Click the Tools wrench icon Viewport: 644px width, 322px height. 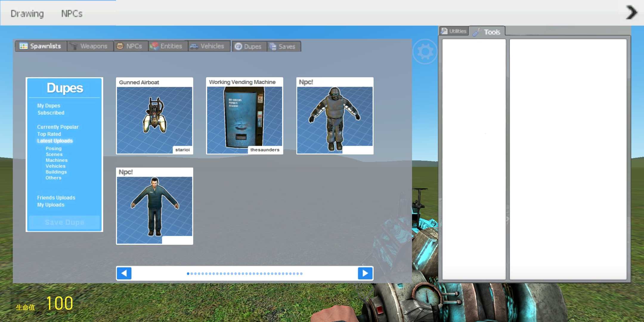coord(477,32)
